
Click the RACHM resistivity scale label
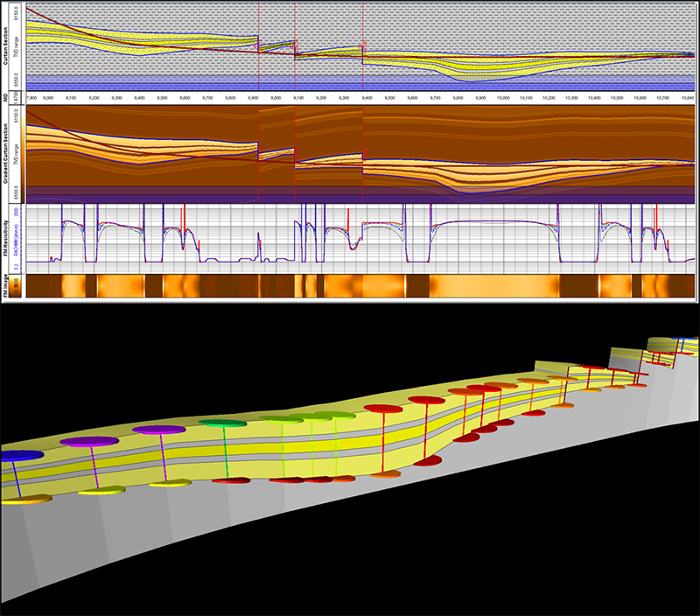16,238
